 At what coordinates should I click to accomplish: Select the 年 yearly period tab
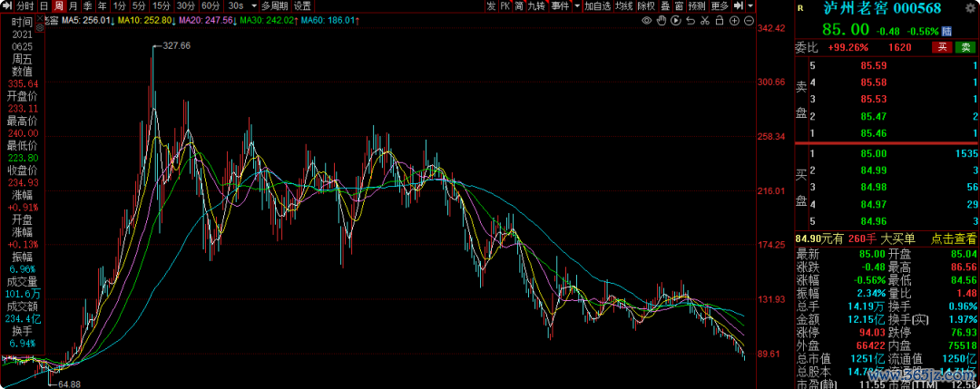pyautogui.click(x=102, y=6)
